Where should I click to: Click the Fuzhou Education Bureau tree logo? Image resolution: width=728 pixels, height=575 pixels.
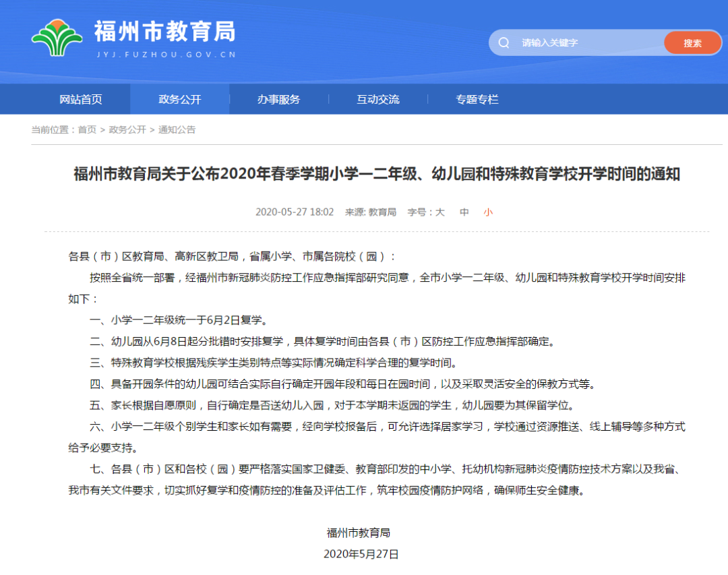57,38
